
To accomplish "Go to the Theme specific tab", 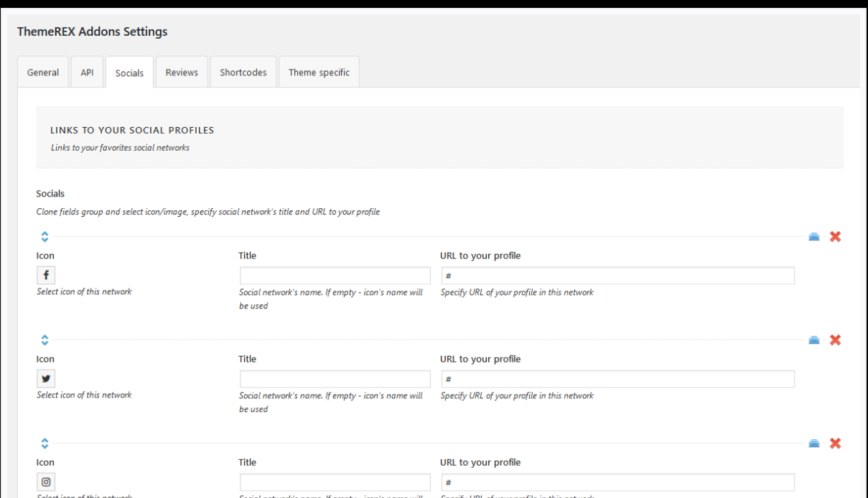I will [319, 72].
